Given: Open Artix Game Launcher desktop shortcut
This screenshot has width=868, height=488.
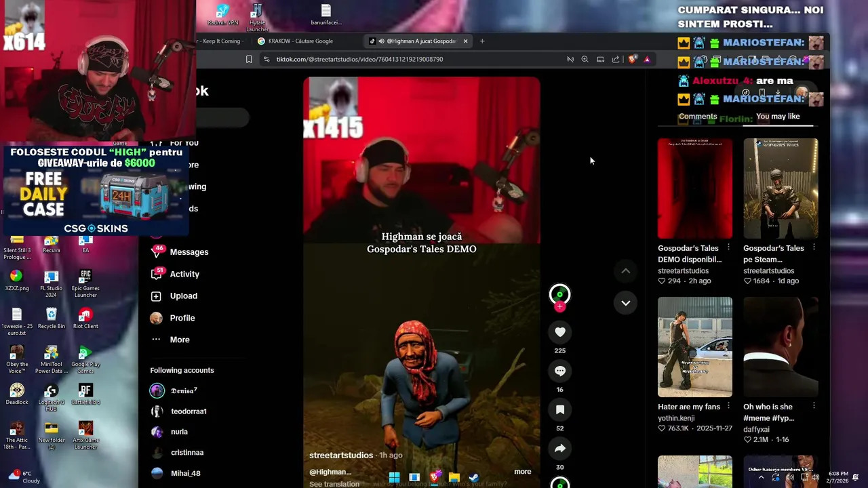Looking at the screenshot, I should pyautogui.click(x=85, y=436).
